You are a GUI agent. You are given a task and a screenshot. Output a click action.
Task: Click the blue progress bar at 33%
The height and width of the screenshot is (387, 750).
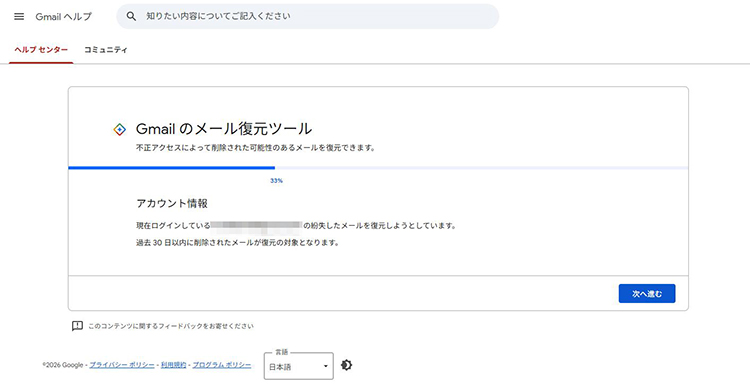click(x=172, y=168)
